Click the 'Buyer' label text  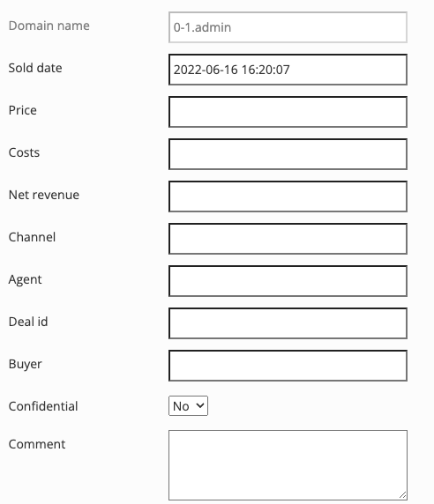point(25,364)
